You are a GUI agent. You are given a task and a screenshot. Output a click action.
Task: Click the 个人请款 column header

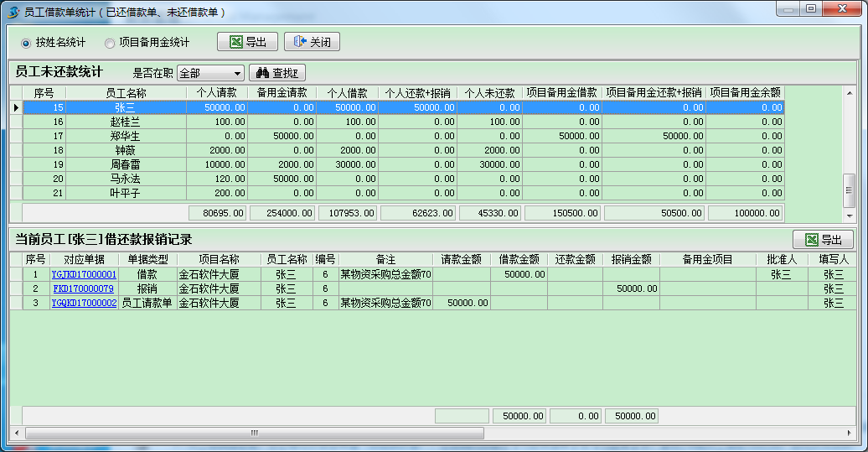pyautogui.click(x=216, y=93)
